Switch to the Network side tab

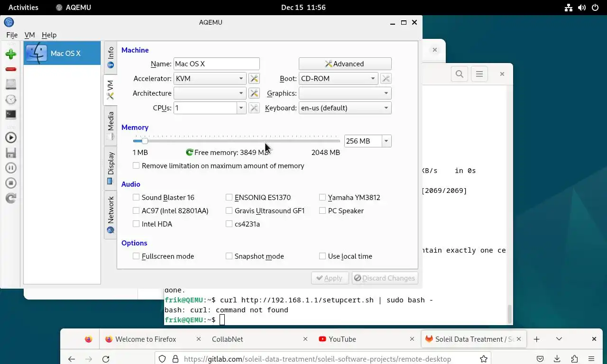(x=110, y=215)
